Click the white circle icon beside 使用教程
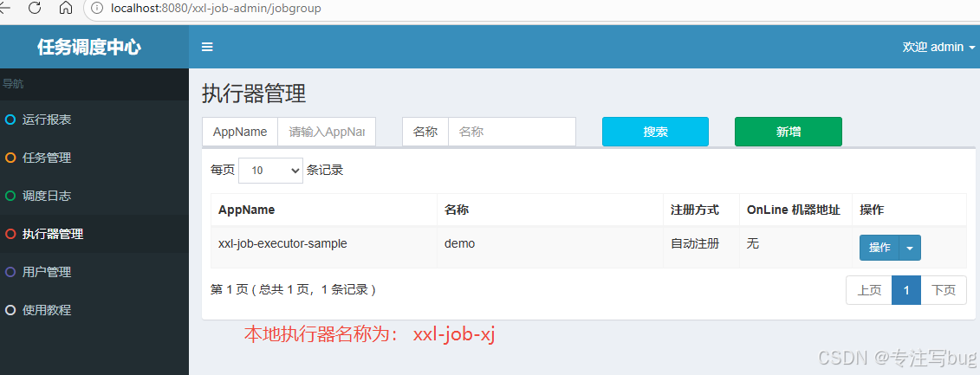Screen dimensions: 980x375 [x=10, y=310]
